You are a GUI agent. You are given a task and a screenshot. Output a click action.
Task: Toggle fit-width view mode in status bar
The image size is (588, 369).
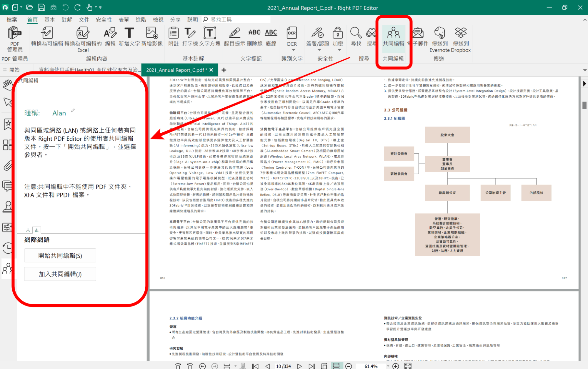pos(336,366)
